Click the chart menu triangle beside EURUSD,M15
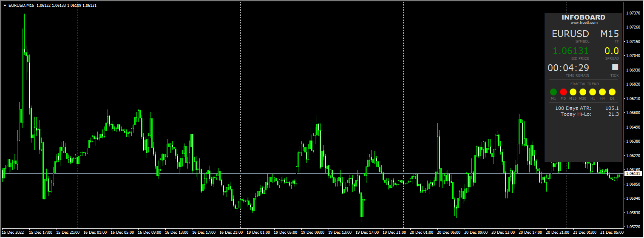Screen dimensions: 644x238 tap(5, 6)
